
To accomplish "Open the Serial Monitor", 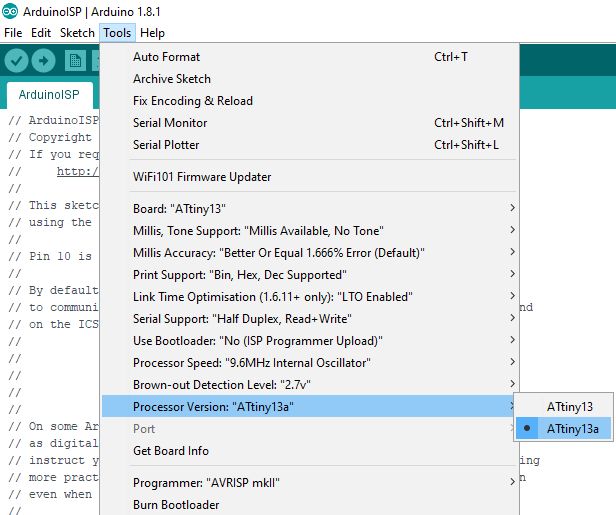I will [310, 123].
